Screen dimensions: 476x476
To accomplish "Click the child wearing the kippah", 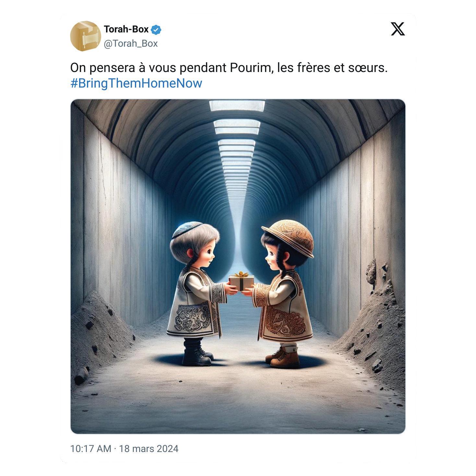I will tap(196, 293).
